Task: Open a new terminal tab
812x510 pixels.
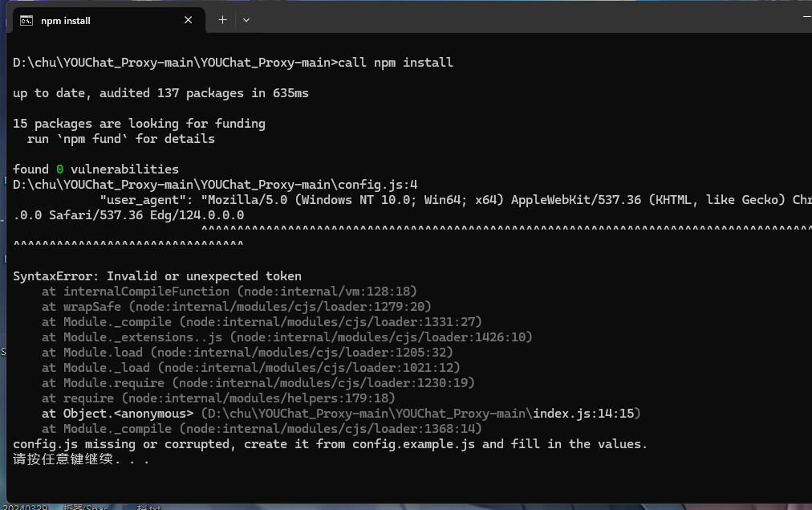Action: (222, 20)
